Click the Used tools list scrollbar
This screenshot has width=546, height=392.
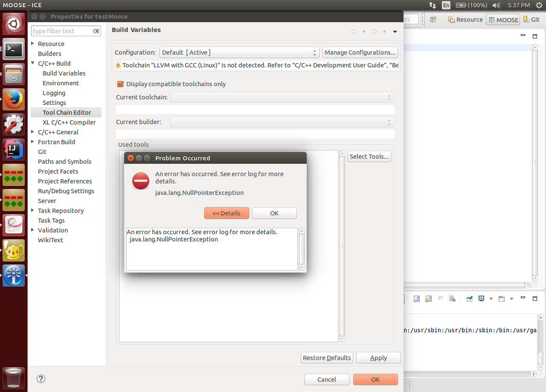pos(342,246)
